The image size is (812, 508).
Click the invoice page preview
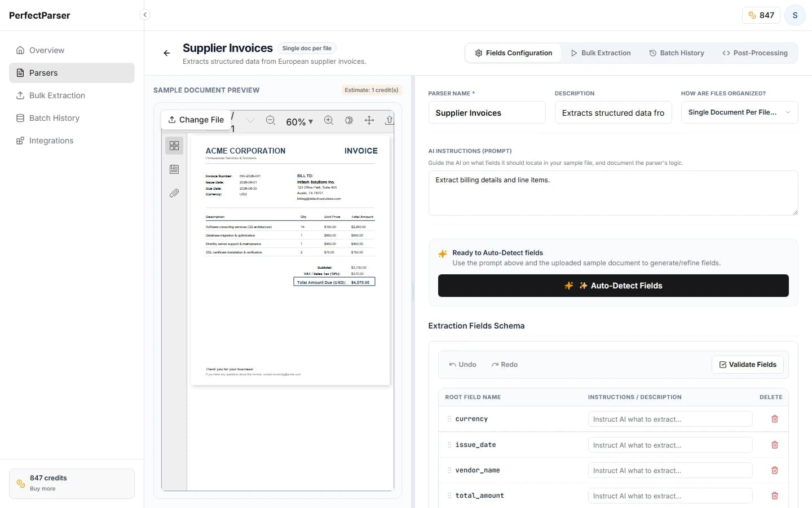tap(290, 260)
